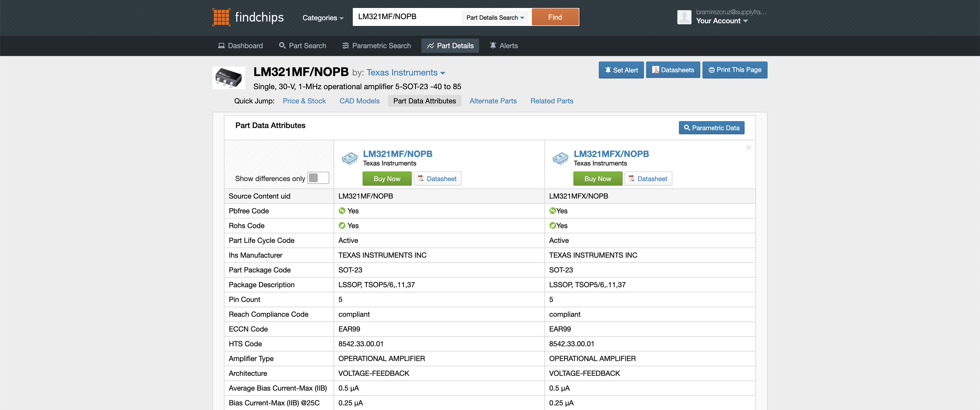Click the Alerts bell icon in navigation
This screenshot has height=410, width=980.
coord(493,45)
